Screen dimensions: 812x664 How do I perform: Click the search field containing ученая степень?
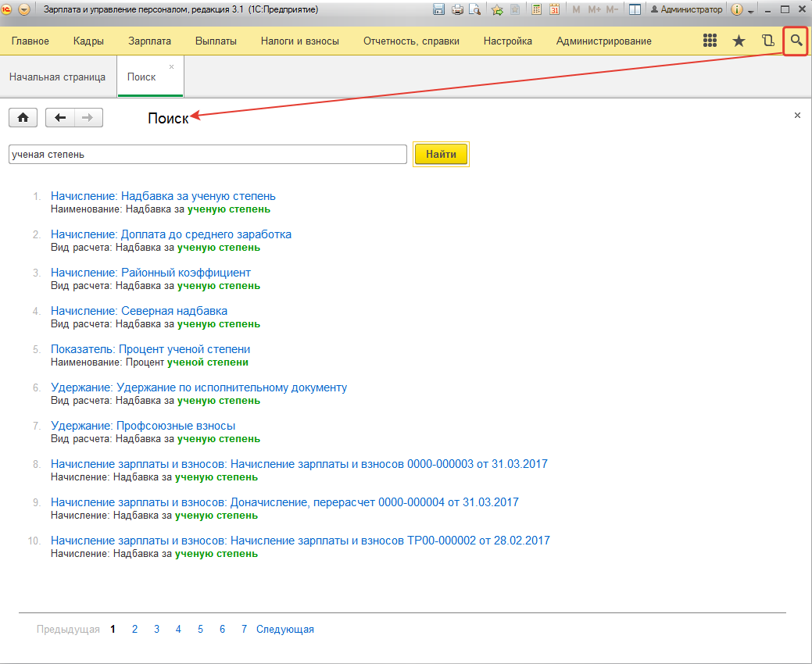click(x=208, y=154)
